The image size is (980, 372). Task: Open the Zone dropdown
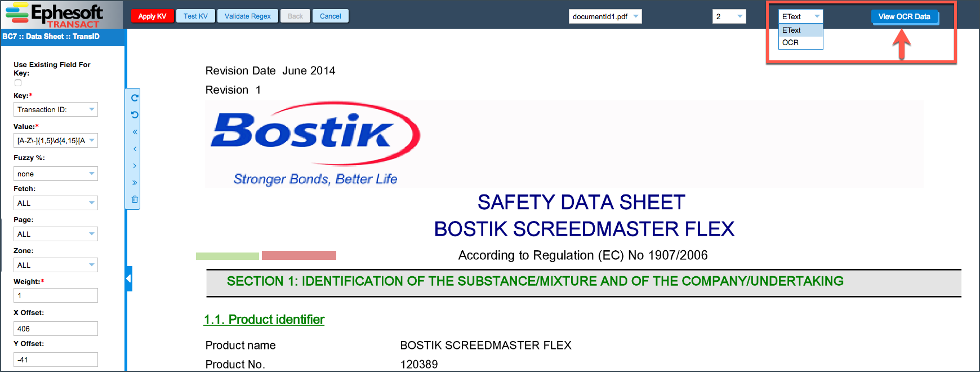tap(56, 265)
